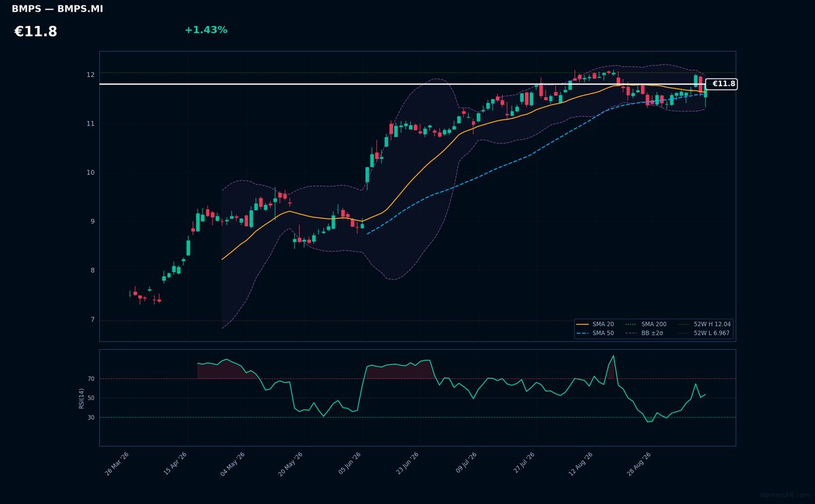
Task: Click the BB ±2σ legend entry
Action: (645, 334)
